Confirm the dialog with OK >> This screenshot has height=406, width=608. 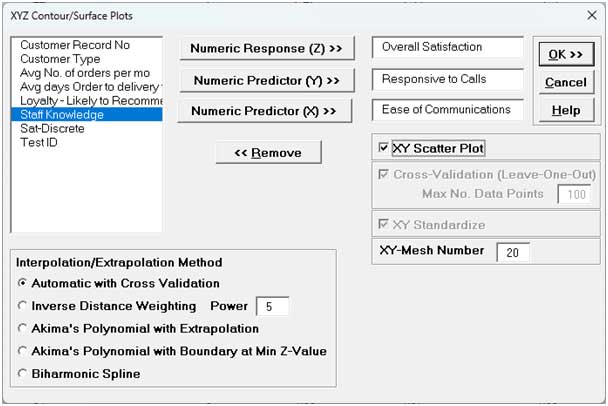pyautogui.click(x=566, y=54)
